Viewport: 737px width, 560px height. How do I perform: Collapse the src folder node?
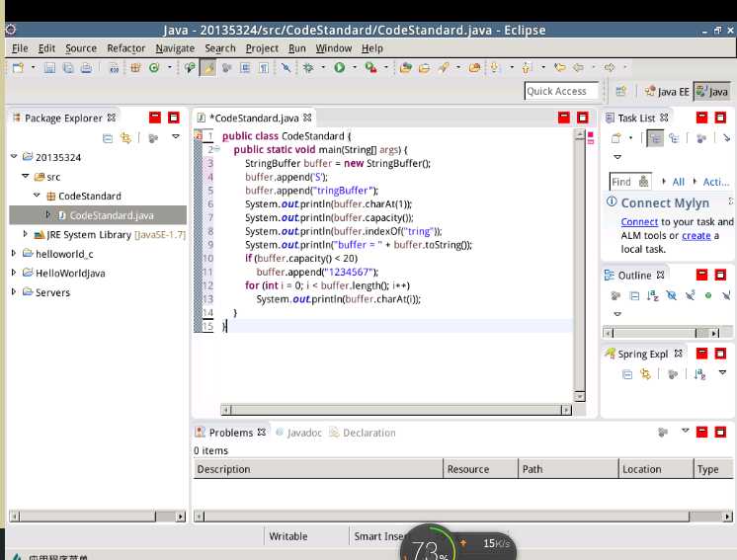(x=26, y=176)
